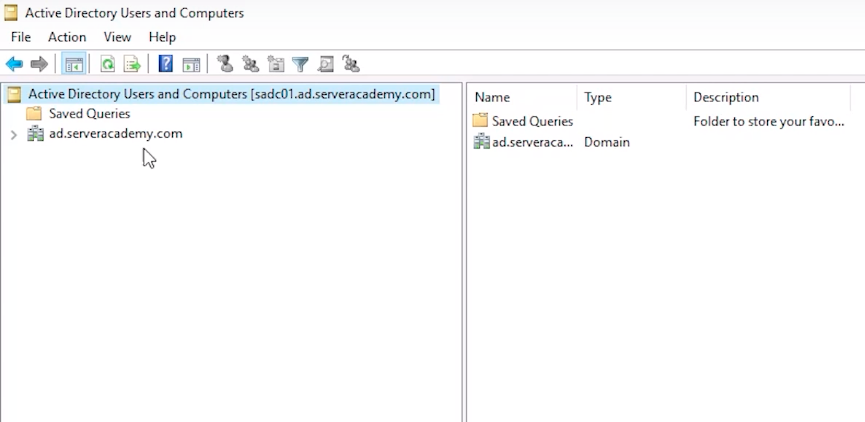Open the View menu
865x422 pixels.
coord(117,37)
